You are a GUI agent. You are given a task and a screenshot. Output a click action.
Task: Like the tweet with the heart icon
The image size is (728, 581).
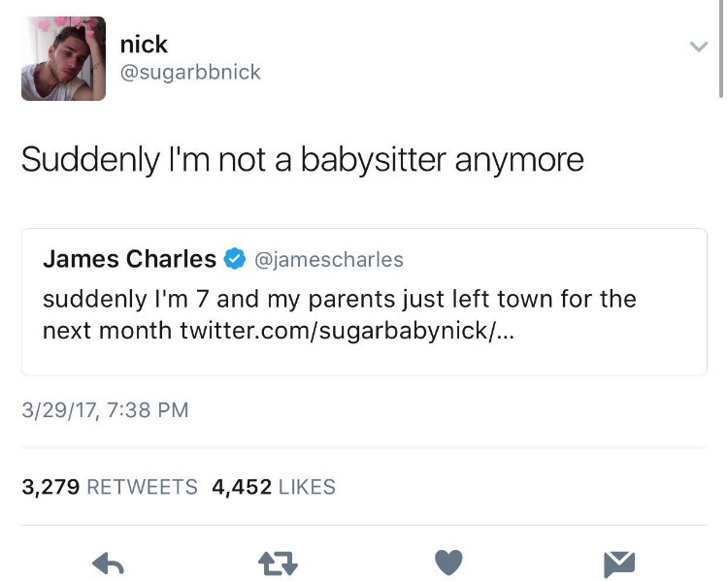447,563
